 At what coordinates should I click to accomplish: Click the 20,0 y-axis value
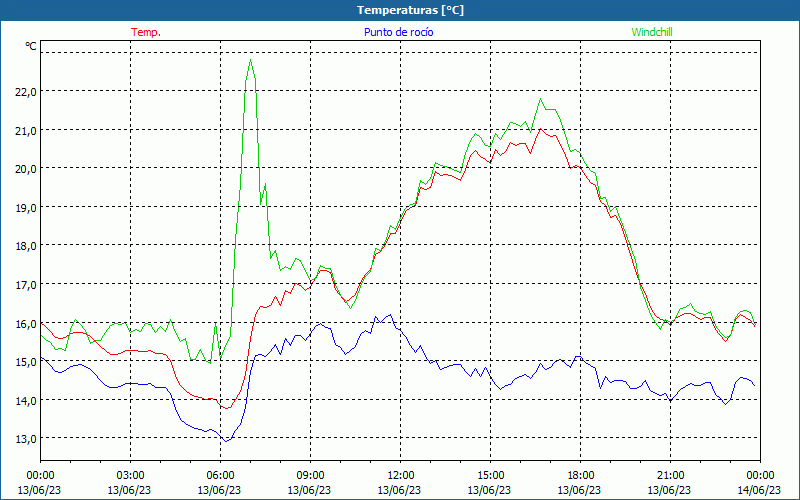point(26,169)
